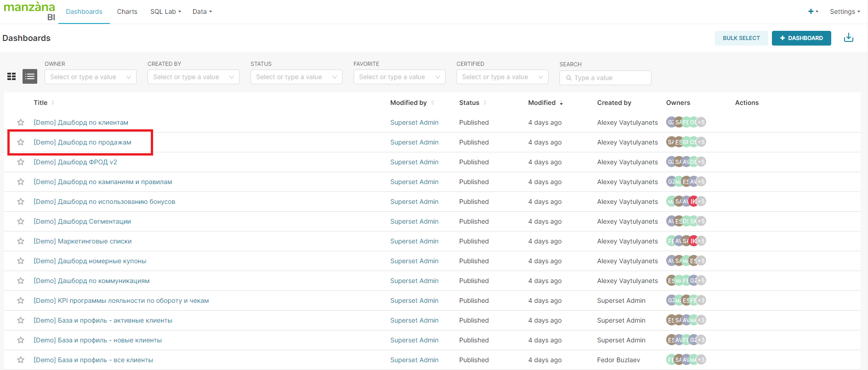This screenshot has height=370, width=868.
Task: Switch to list view
Action: pyautogui.click(x=30, y=76)
